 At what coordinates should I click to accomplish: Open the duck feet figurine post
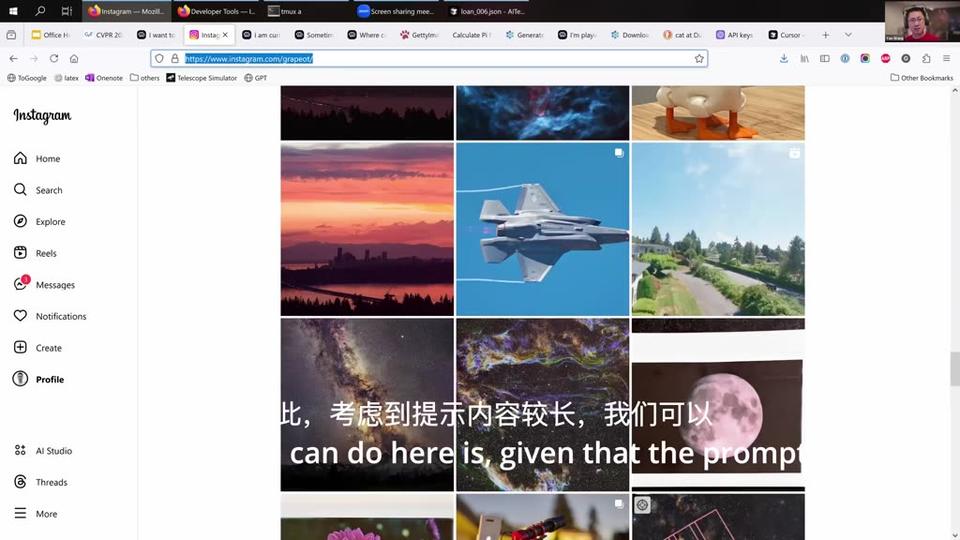[718, 113]
